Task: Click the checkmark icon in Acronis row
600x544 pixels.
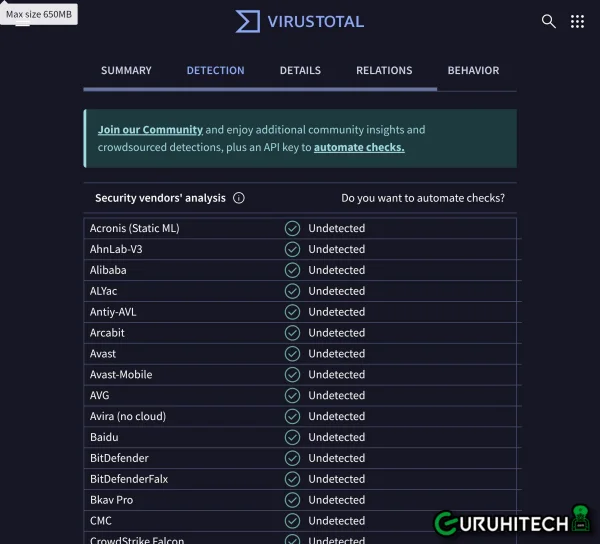Action: pos(292,228)
